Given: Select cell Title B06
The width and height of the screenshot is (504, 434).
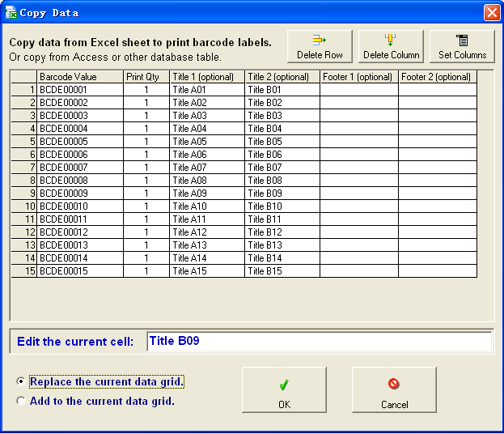Looking at the screenshot, I should tap(282, 155).
